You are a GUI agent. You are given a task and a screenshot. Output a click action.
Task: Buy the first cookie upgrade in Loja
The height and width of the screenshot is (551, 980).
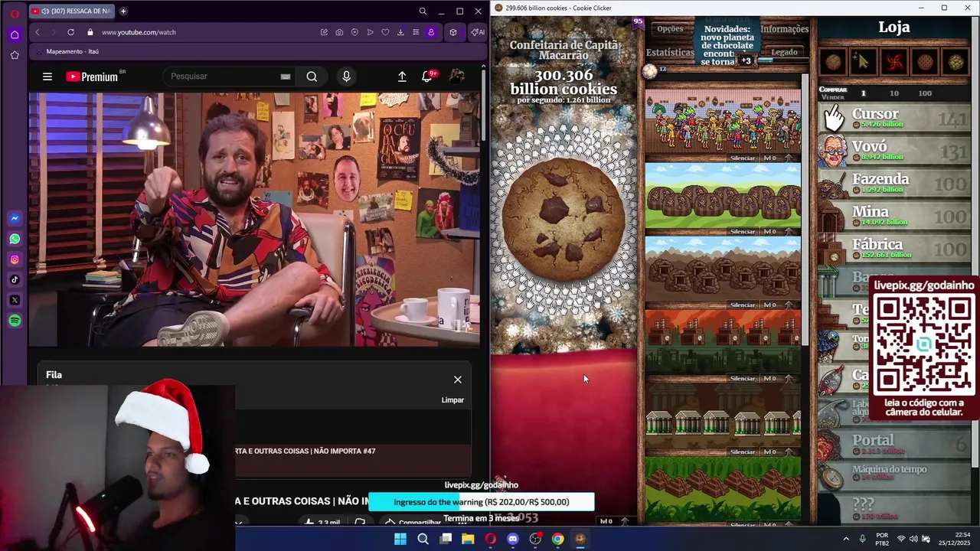[833, 62]
